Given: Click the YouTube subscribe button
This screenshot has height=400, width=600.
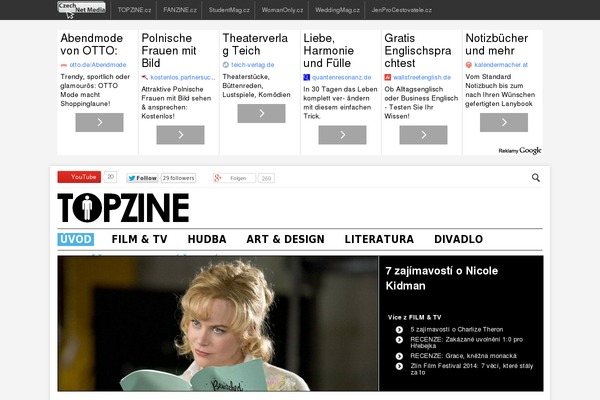Looking at the screenshot, I should point(79,177).
